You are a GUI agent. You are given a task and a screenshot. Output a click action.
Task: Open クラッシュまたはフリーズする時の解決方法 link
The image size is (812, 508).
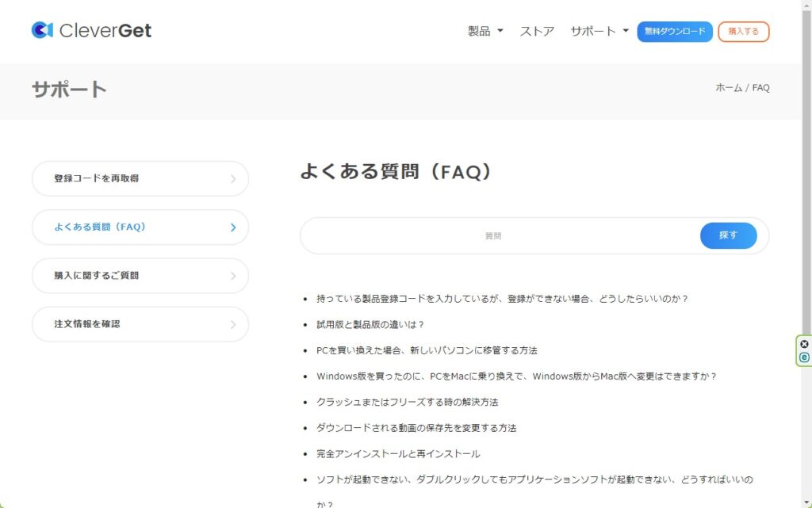click(x=408, y=402)
